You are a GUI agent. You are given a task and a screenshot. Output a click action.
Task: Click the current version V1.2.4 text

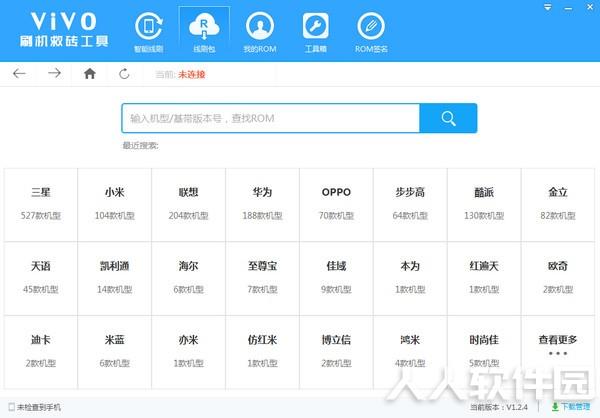coord(499,407)
